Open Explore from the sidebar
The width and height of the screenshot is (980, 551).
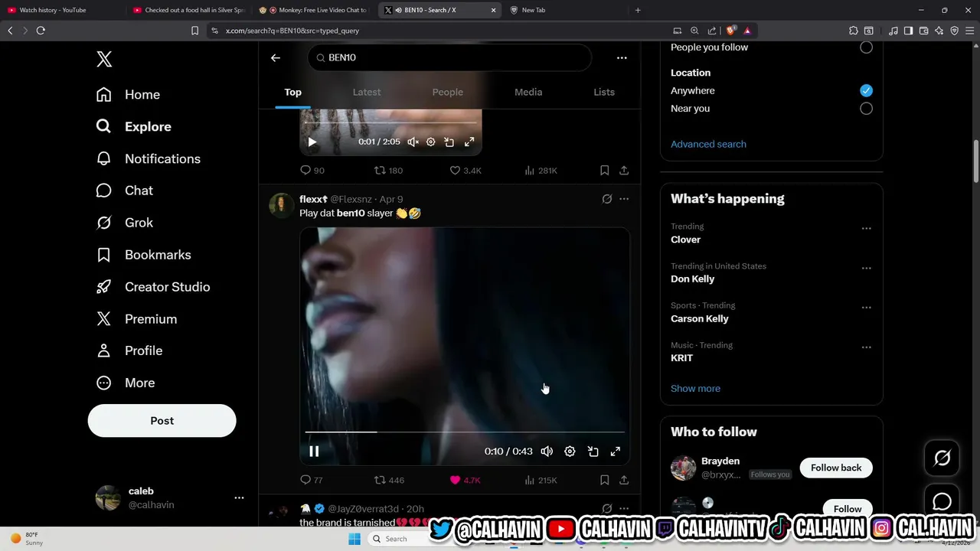[133, 127]
